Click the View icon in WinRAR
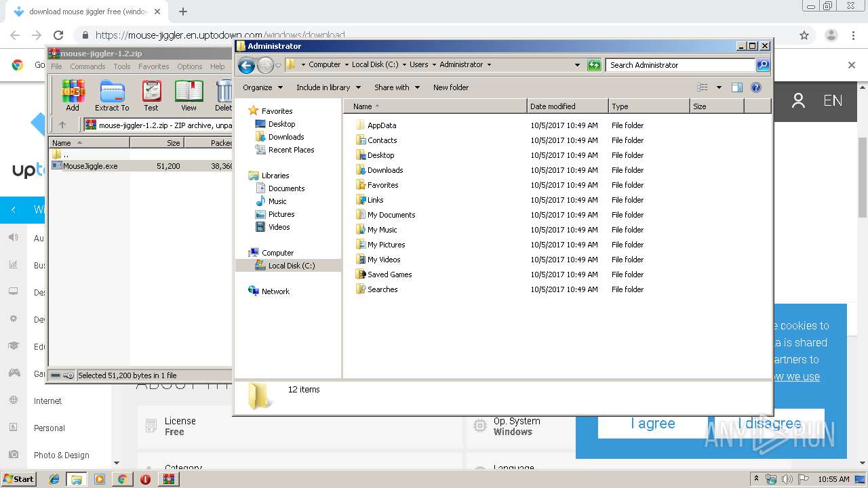The image size is (868, 488). [x=189, y=95]
